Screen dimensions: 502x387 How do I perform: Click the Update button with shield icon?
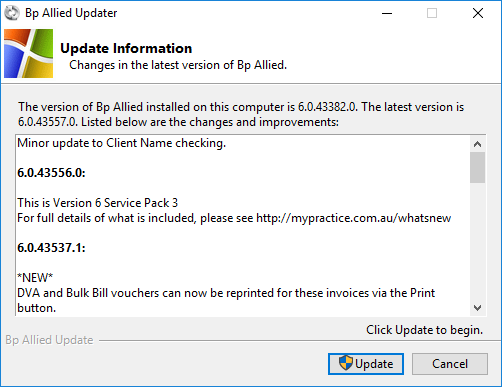coord(366,364)
